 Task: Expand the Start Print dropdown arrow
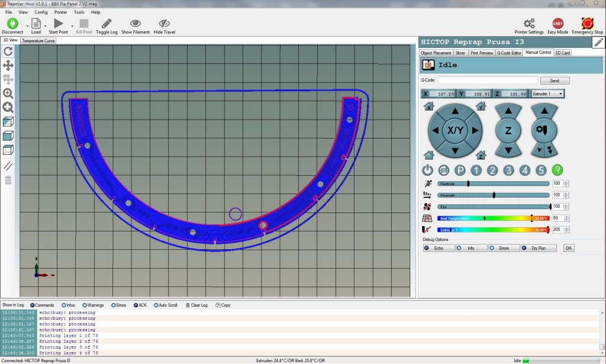point(72,25)
